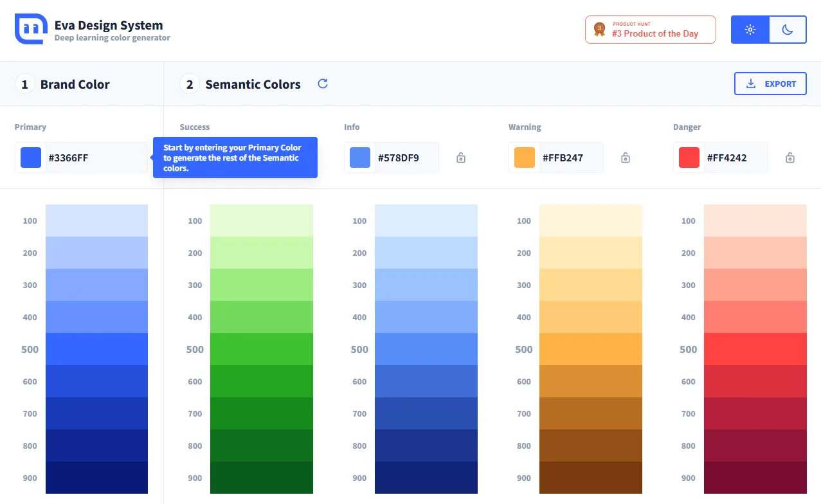Open the Eva Design System title link
The width and height of the screenshot is (821, 504).
[x=109, y=25]
